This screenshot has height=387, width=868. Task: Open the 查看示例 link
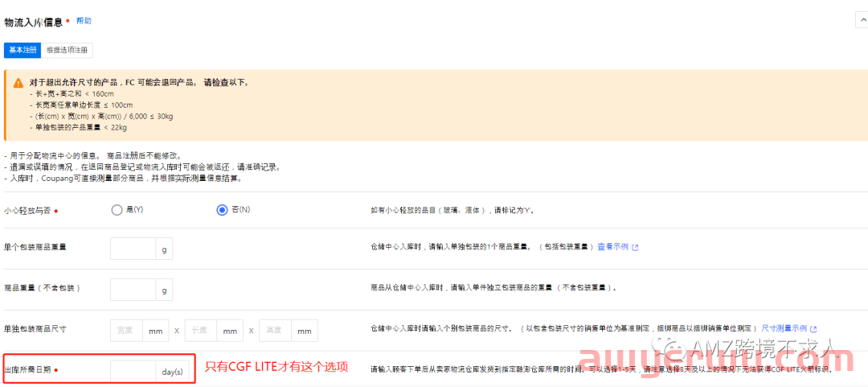(612, 247)
